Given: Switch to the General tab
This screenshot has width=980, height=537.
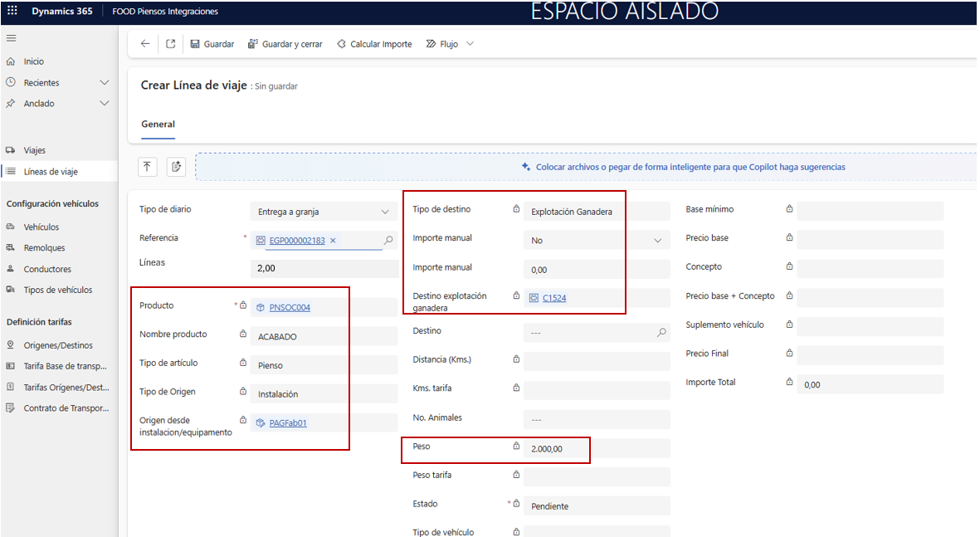Looking at the screenshot, I should pyautogui.click(x=158, y=124).
